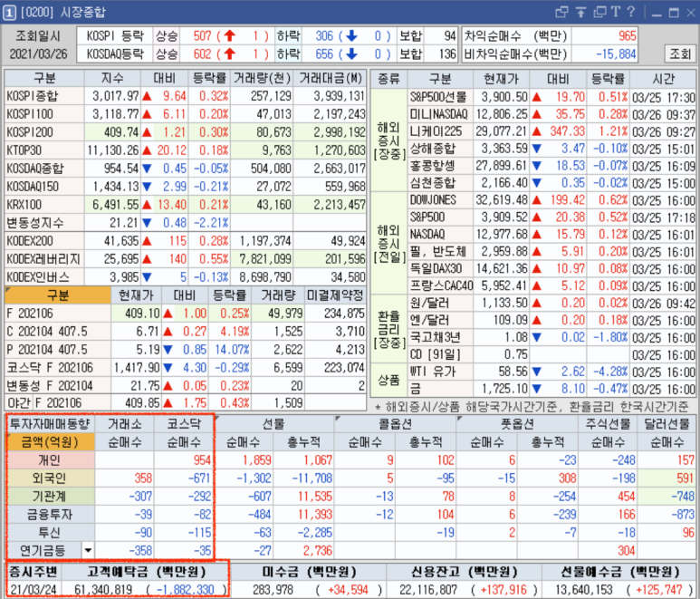Click the duplicate window icon in title bar

599,12
